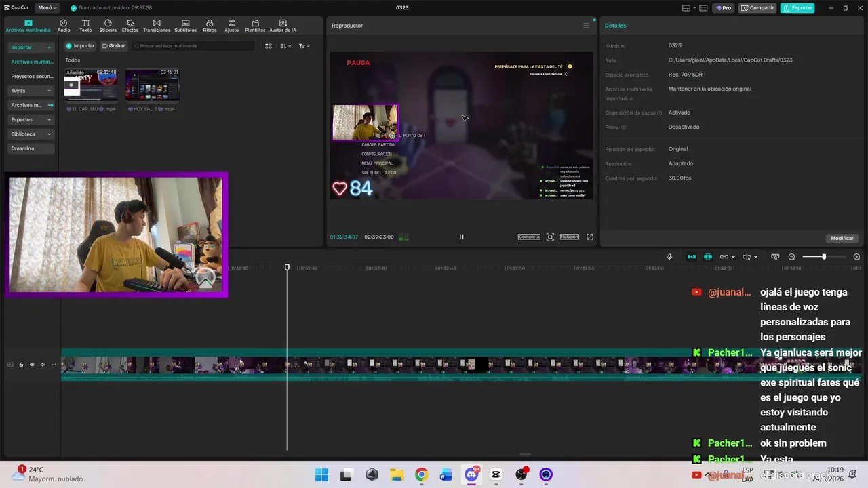The image size is (868, 488).
Task: Open the Efectos panel
Action: click(x=130, y=26)
